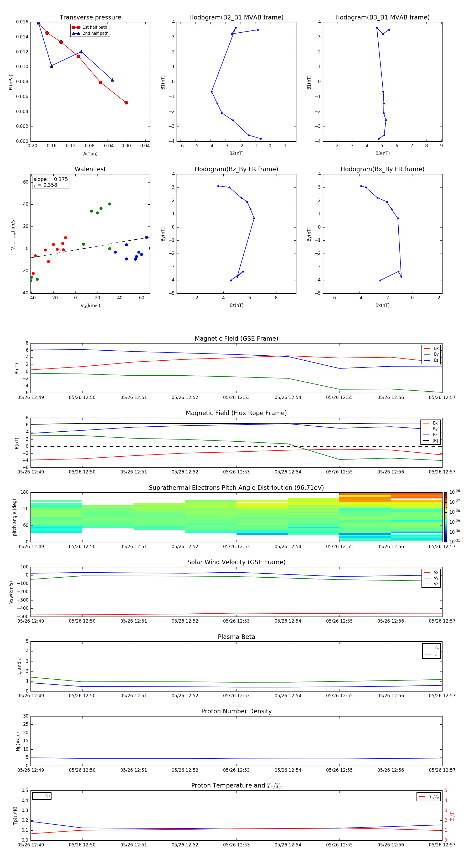Click the 'Transverse pressure' plot title
The image size is (473, 868).
[90, 18]
